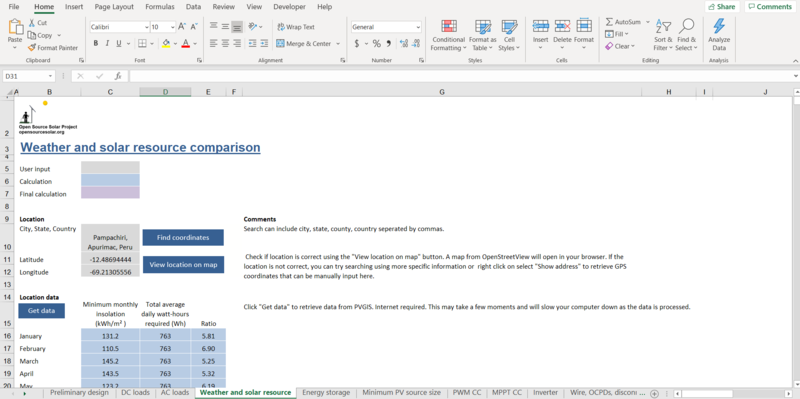Click the Copy icon
Viewport: 800px width, 399px height.
click(32, 35)
